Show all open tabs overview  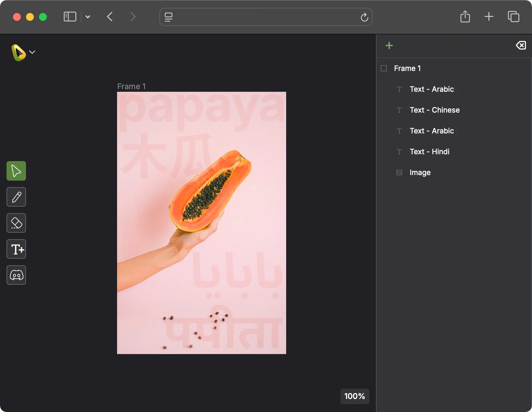coord(514,17)
